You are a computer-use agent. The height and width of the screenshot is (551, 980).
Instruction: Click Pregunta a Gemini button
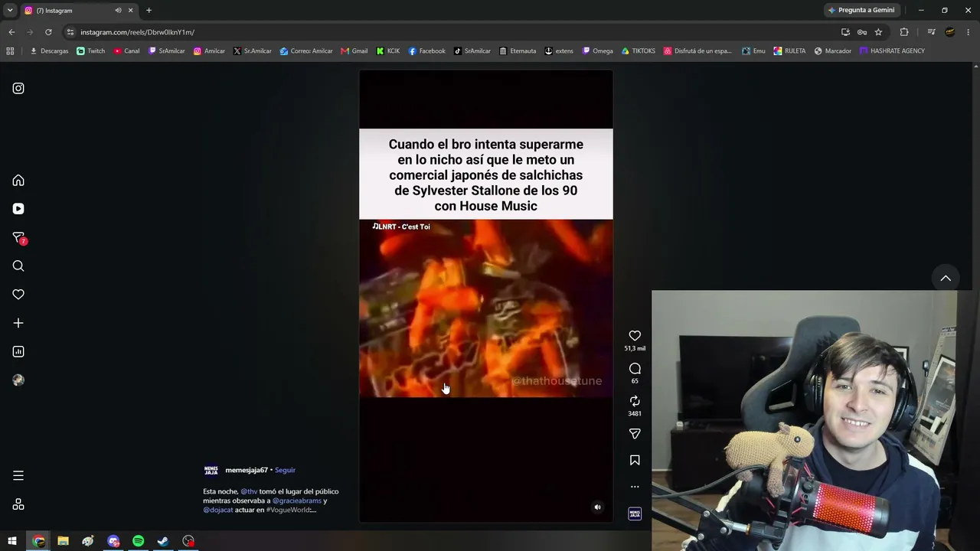[x=861, y=10]
